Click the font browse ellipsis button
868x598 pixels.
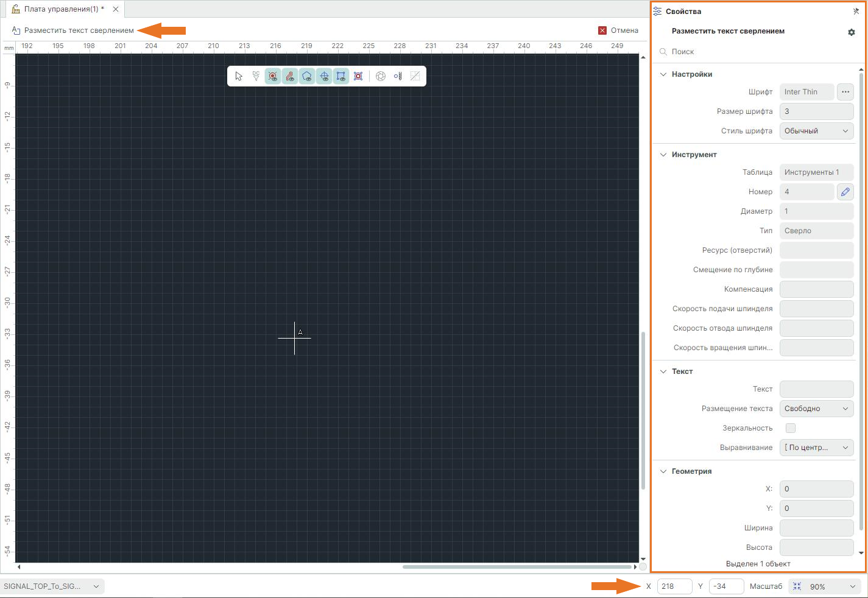click(845, 92)
